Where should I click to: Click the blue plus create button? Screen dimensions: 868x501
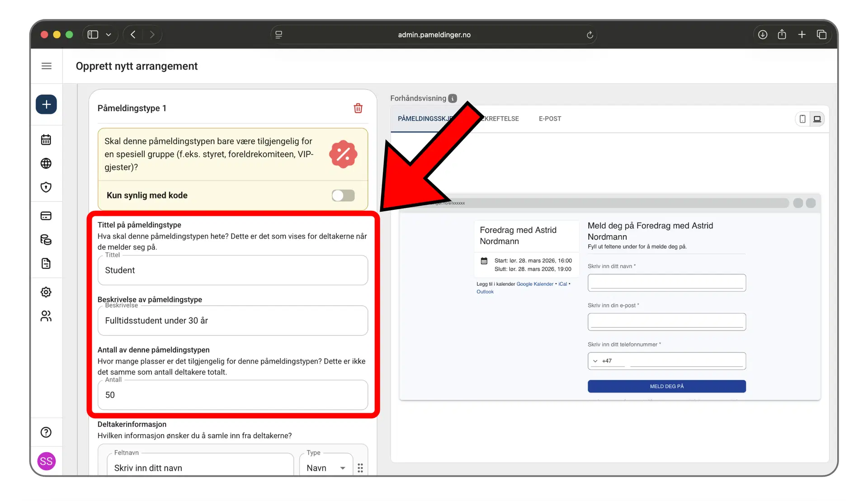pyautogui.click(x=46, y=104)
